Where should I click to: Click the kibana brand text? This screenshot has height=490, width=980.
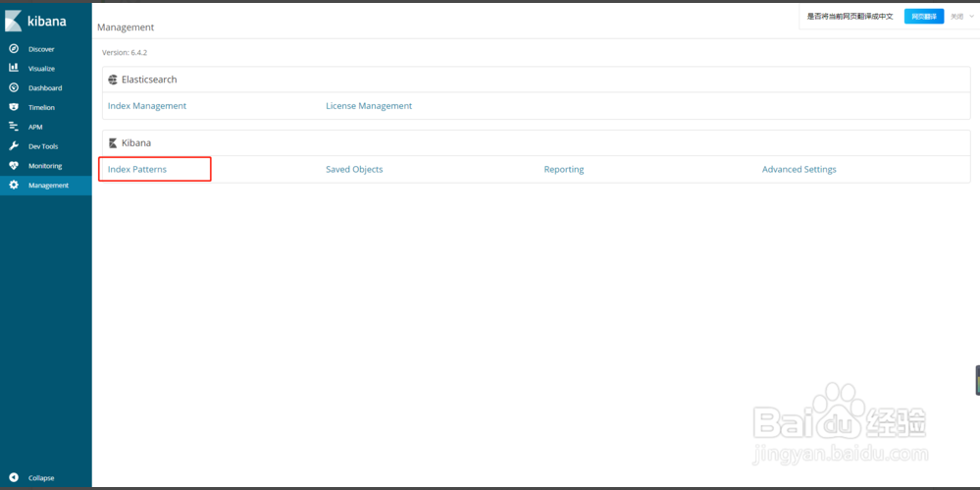coord(47,22)
